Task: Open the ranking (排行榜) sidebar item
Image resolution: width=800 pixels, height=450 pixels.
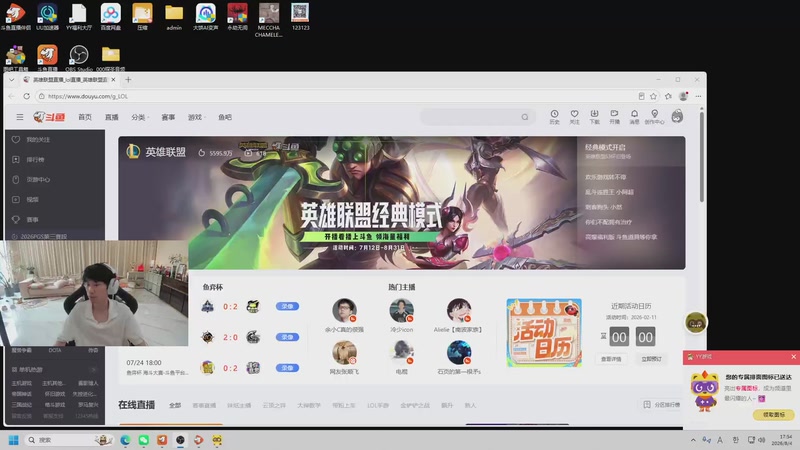Action: (35, 160)
